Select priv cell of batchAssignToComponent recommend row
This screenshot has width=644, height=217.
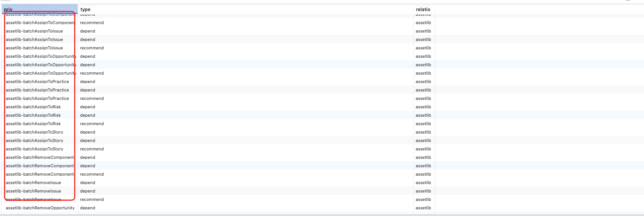coord(41,23)
